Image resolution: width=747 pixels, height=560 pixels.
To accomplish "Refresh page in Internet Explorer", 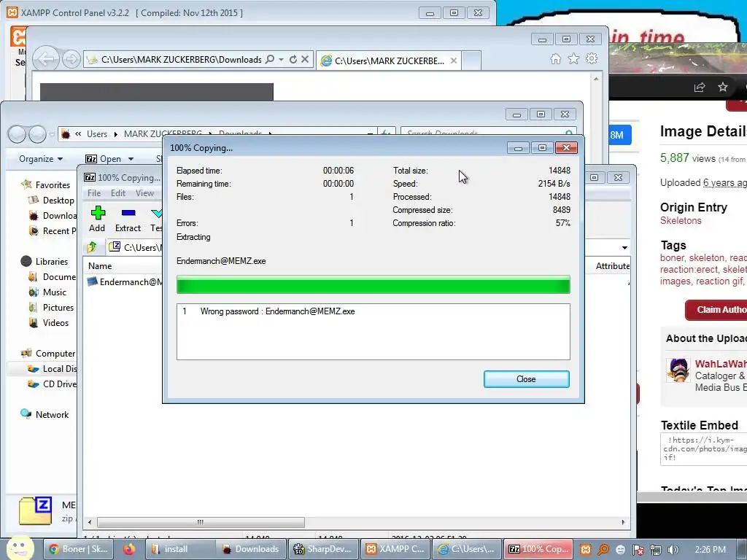I will (x=293, y=60).
